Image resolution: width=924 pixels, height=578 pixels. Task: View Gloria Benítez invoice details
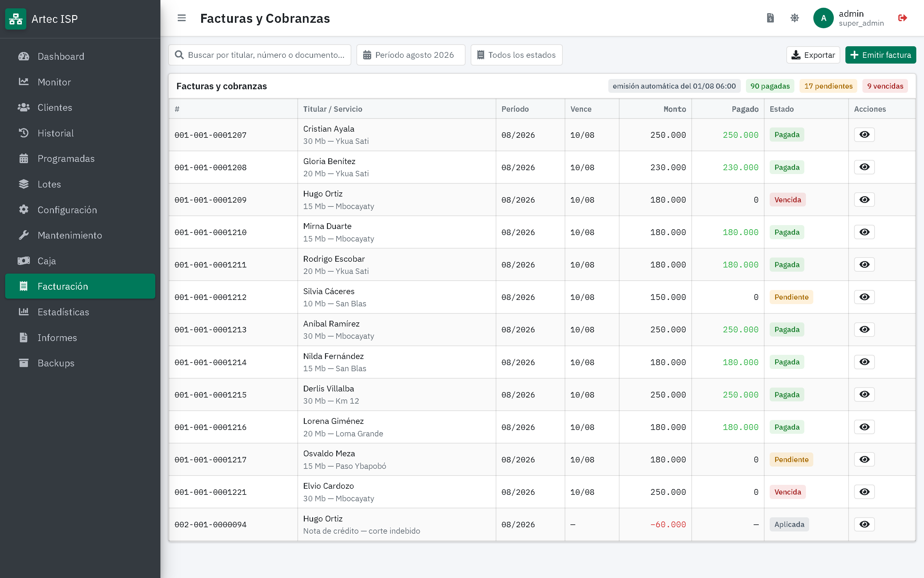[x=864, y=167]
